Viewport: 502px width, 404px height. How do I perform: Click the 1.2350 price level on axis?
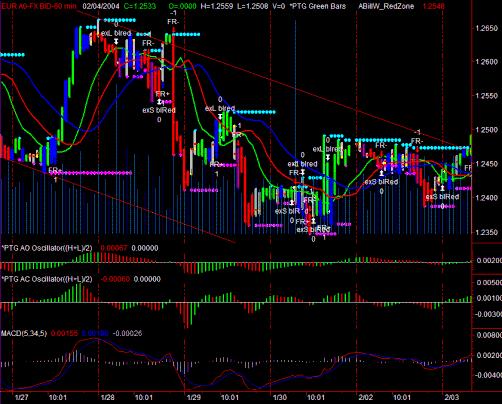pos(487,232)
